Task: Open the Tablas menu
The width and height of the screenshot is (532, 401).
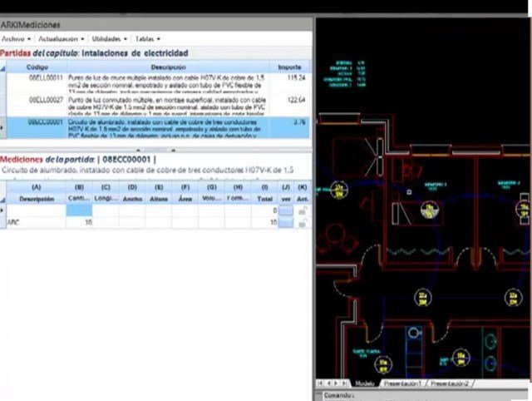Action: [x=147, y=39]
